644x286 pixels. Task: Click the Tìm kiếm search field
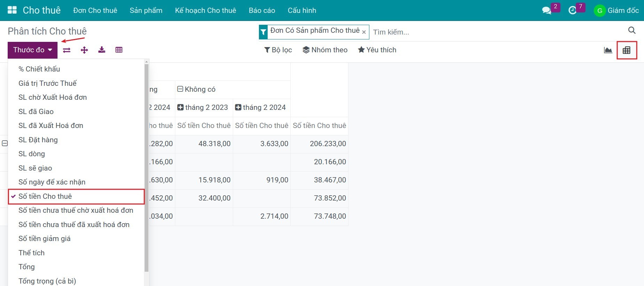(498, 32)
